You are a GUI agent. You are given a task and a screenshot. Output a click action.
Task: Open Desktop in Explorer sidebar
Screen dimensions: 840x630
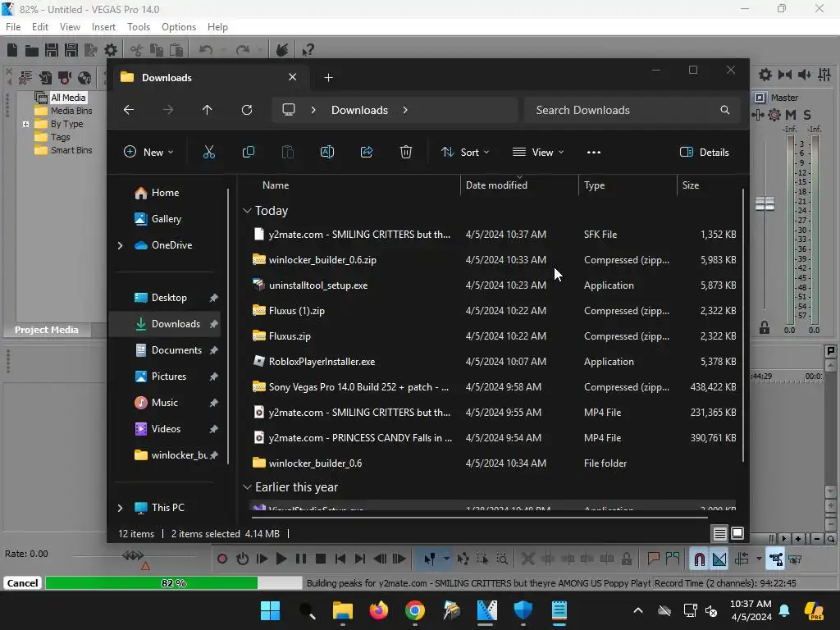(167, 298)
